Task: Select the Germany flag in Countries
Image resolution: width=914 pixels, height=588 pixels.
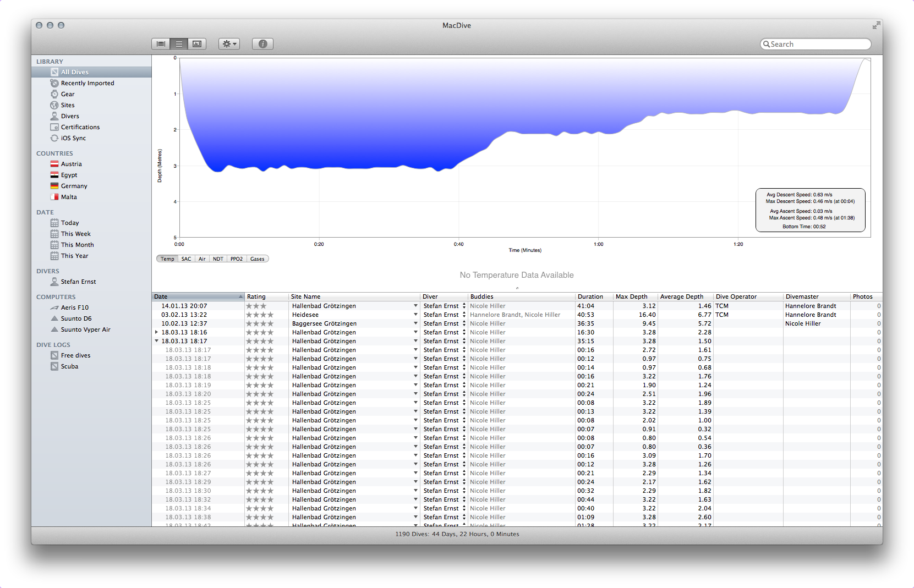Action: pyautogui.click(x=54, y=186)
